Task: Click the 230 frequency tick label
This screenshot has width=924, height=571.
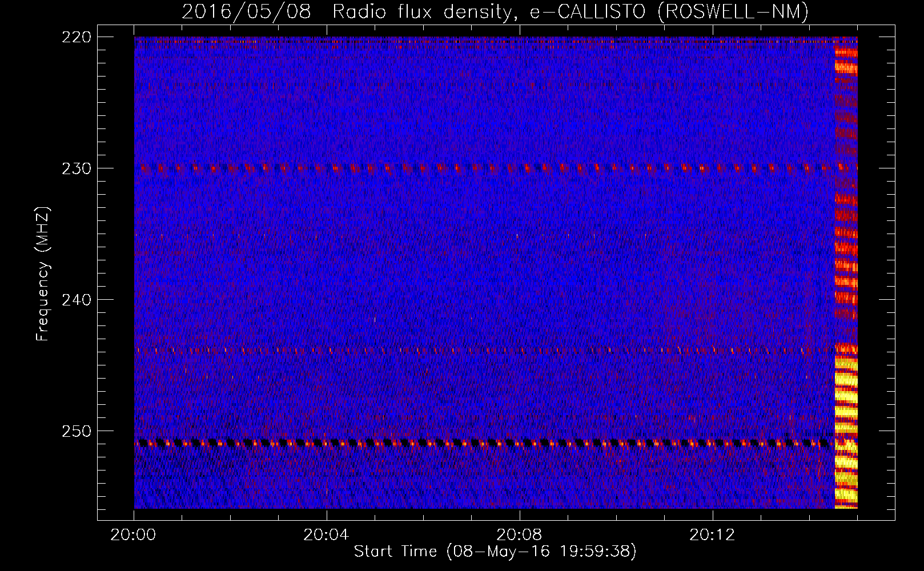Action: [76, 168]
